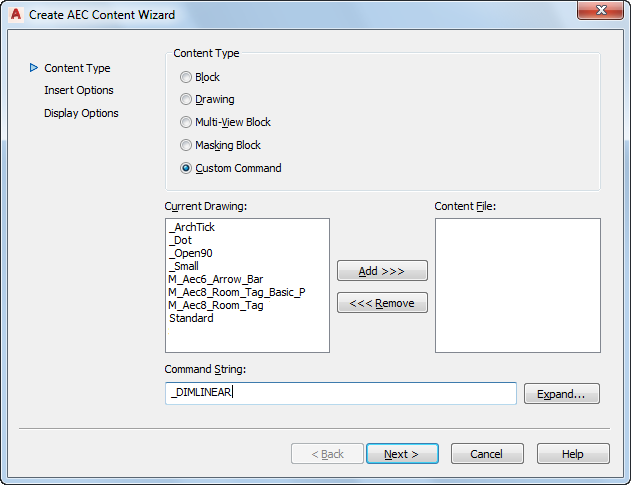Click the Next > button

(402, 454)
